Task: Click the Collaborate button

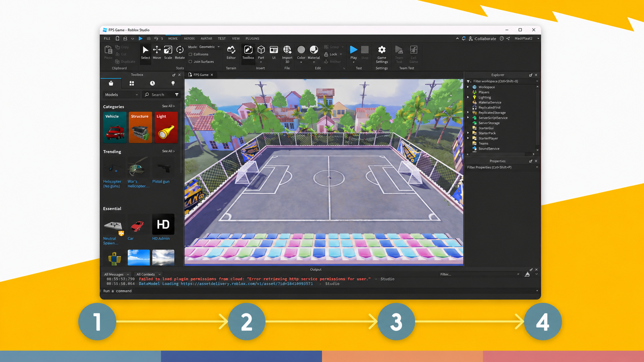Action: point(482,38)
